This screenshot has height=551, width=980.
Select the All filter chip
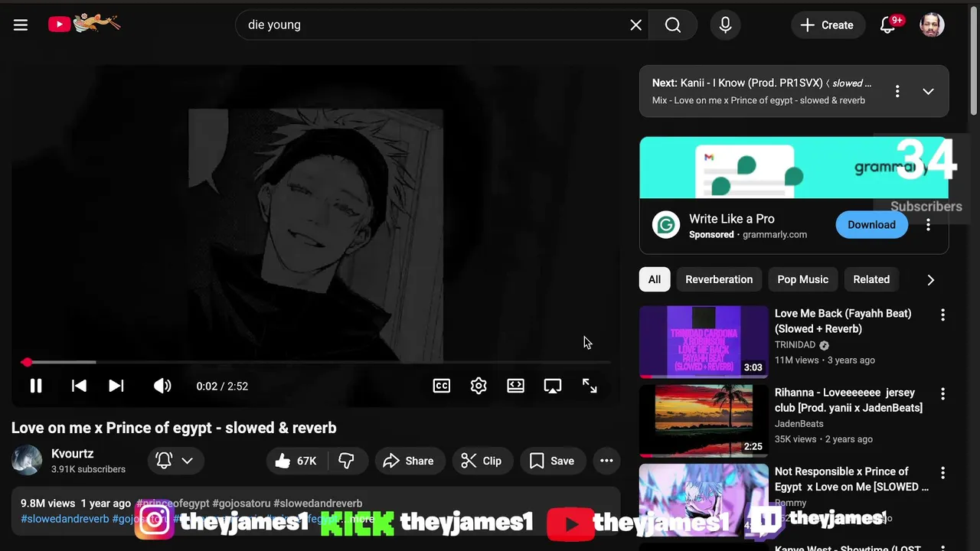click(x=655, y=279)
